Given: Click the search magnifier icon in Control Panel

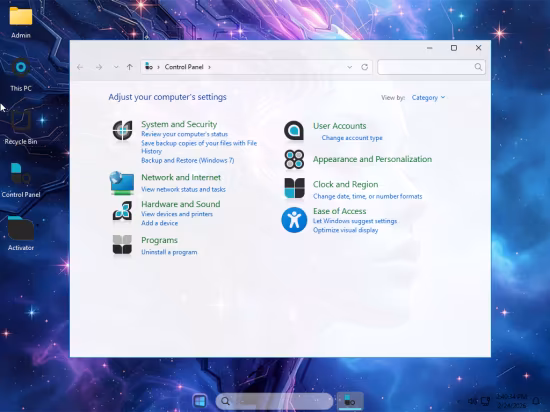Looking at the screenshot, I should point(478,67).
